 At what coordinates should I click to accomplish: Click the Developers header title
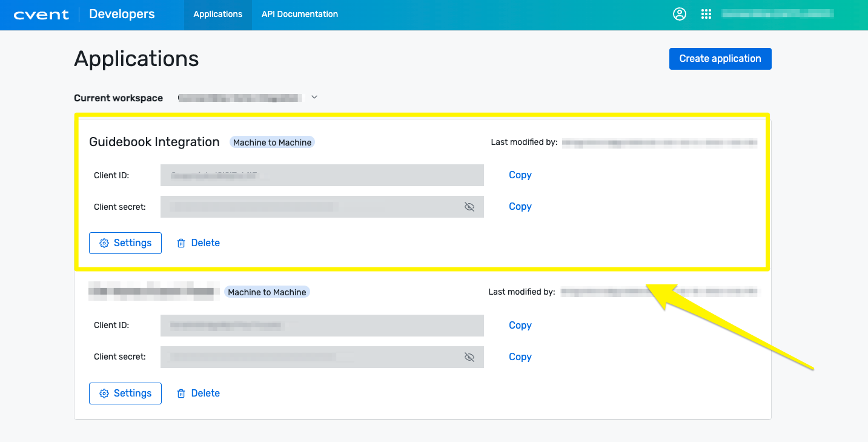[x=122, y=14]
